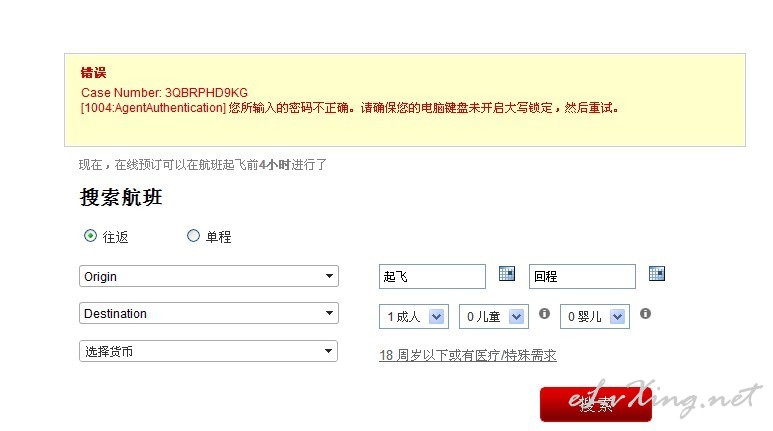Click the info icon next to infants dropdown
The width and height of the screenshot is (773, 431).
[645, 314]
